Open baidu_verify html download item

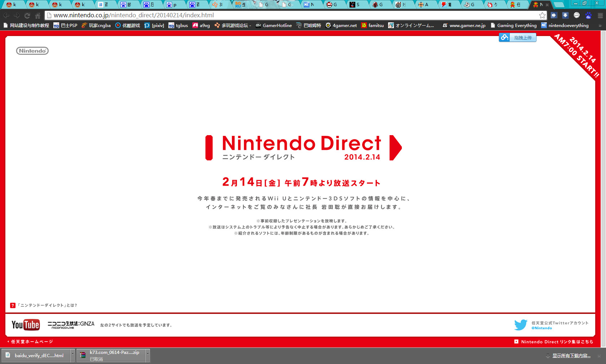pos(36,355)
